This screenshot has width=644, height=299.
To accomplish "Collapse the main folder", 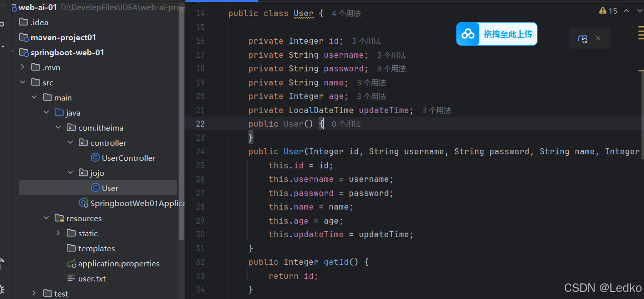I will (34, 97).
